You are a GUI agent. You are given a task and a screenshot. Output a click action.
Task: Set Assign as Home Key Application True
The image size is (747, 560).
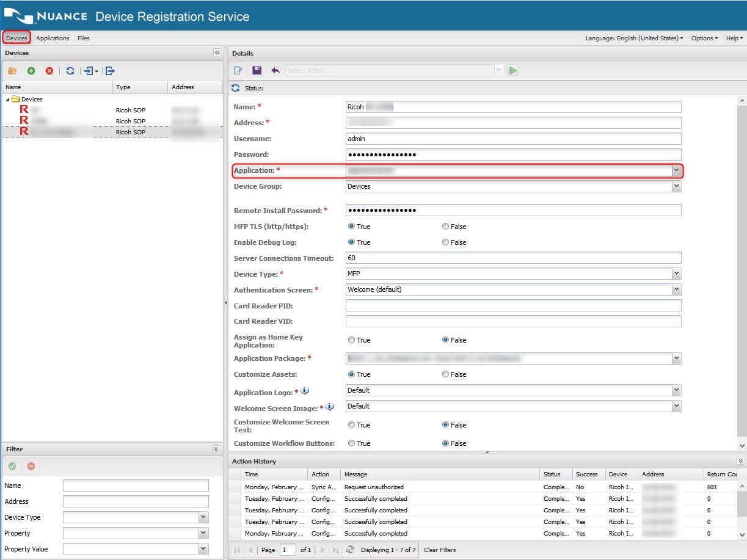(351, 340)
